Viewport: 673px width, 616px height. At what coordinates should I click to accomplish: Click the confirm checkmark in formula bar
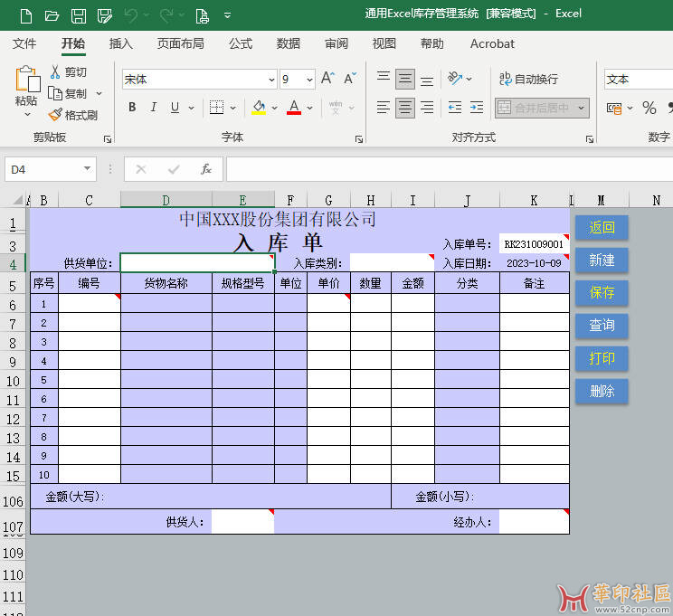tap(174, 169)
